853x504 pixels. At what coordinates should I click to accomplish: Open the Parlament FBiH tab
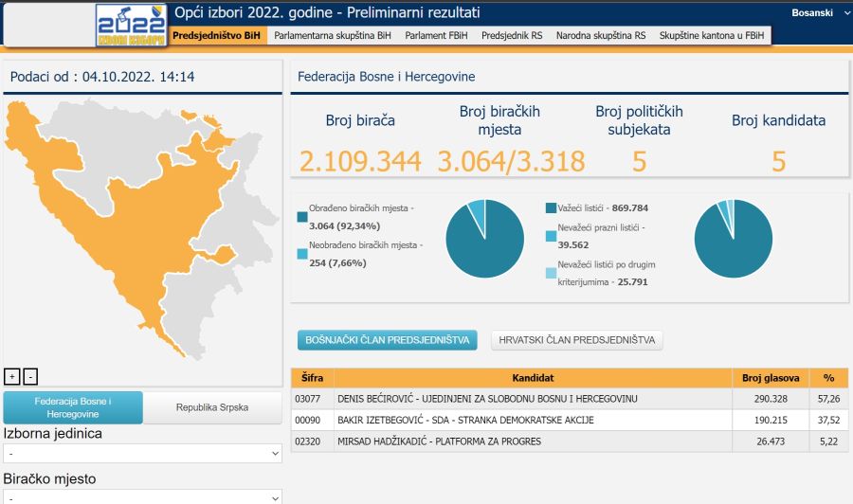click(x=437, y=35)
